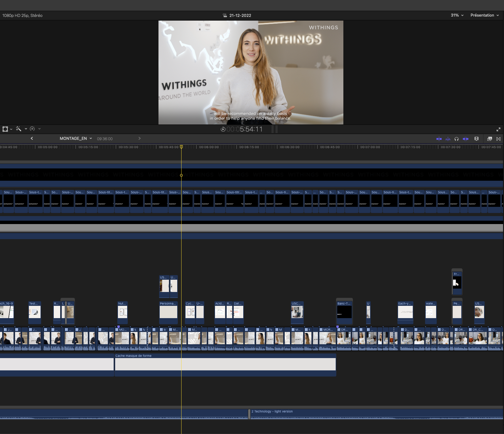The height and width of the screenshot is (434, 504).
Task: Select the wate... connected clip
Action: pos(431,312)
